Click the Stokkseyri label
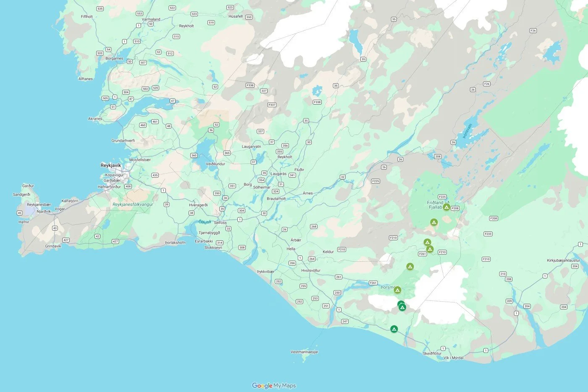Screen dimensions: 588x392 pos(213,247)
